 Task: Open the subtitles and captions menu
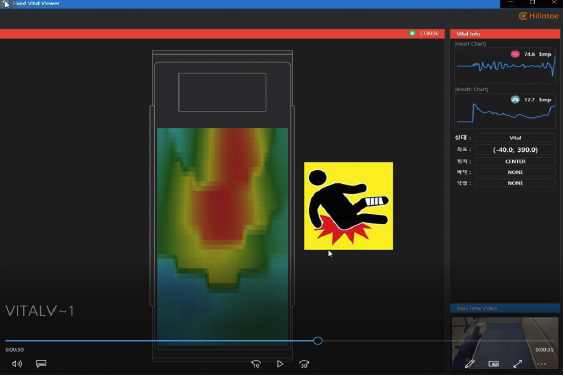pos(41,364)
